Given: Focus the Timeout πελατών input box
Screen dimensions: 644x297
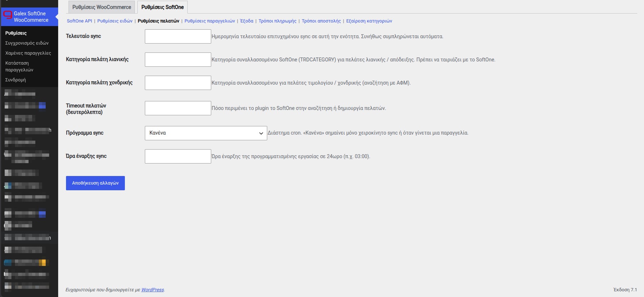Looking at the screenshot, I should [178, 108].
